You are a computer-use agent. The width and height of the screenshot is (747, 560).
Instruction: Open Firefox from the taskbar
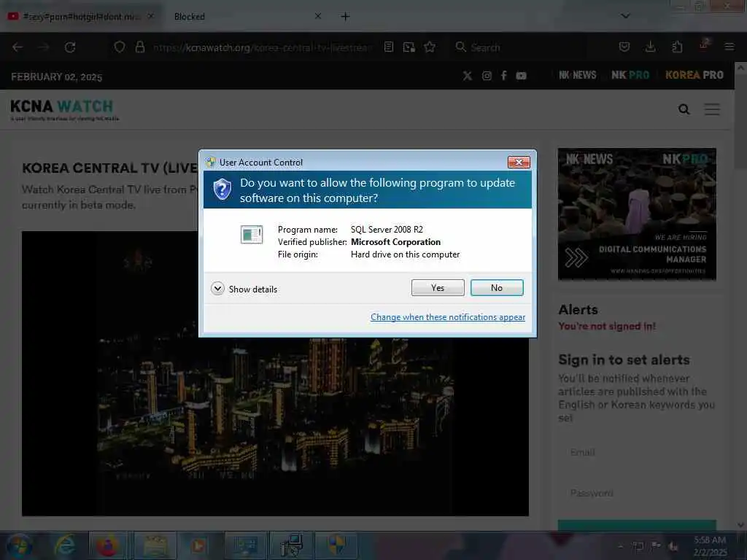coord(108,545)
